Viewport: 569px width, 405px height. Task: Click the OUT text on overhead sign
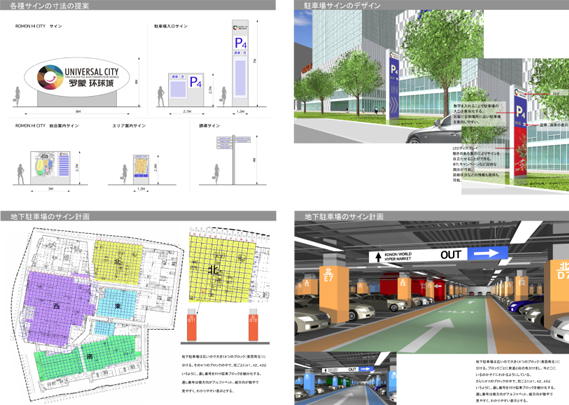pos(451,255)
